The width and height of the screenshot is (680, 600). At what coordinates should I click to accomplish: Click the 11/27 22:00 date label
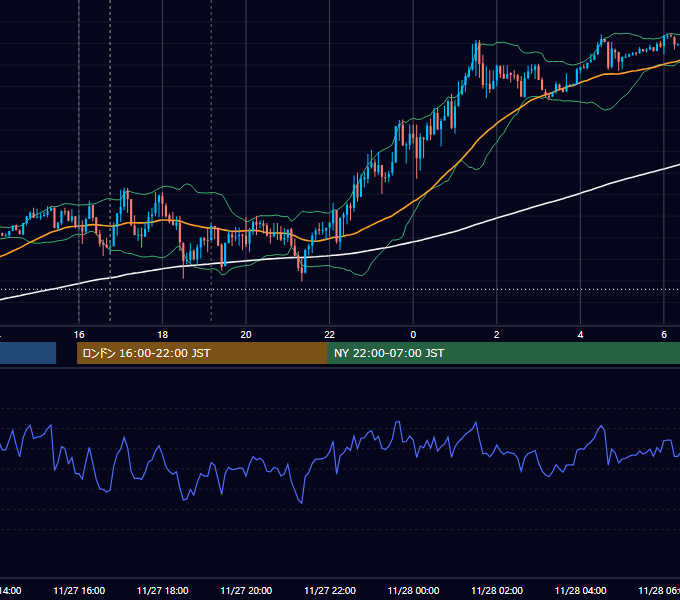tap(330, 590)
